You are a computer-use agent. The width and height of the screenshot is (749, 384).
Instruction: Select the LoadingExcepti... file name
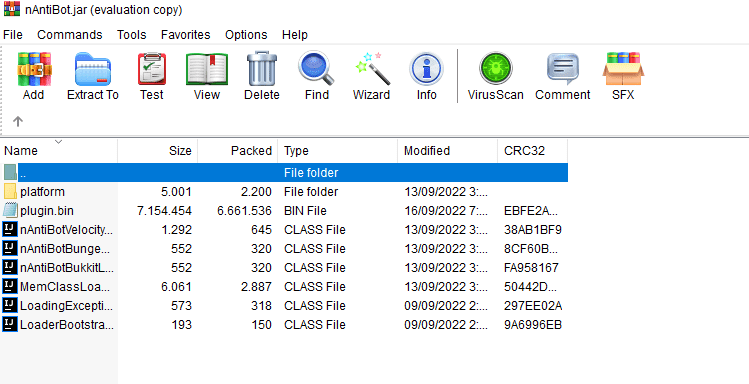pos(66,306)
